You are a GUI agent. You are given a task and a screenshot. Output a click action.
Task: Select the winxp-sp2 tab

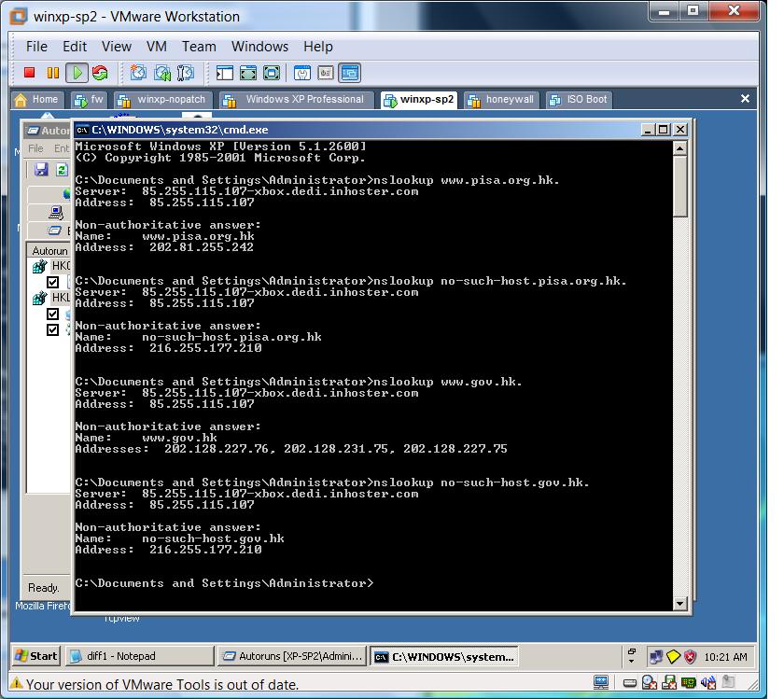pos(418,100)
